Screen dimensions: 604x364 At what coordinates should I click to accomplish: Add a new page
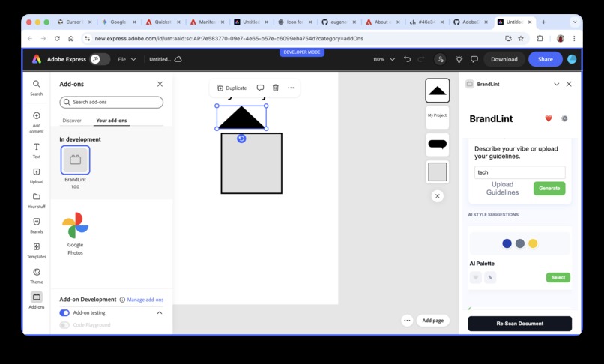(x=432, y=321)
